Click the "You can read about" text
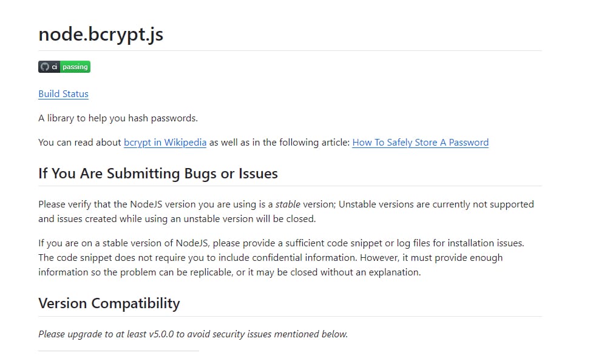The height and width of the screenshot is (364, 607). point(80,143)
